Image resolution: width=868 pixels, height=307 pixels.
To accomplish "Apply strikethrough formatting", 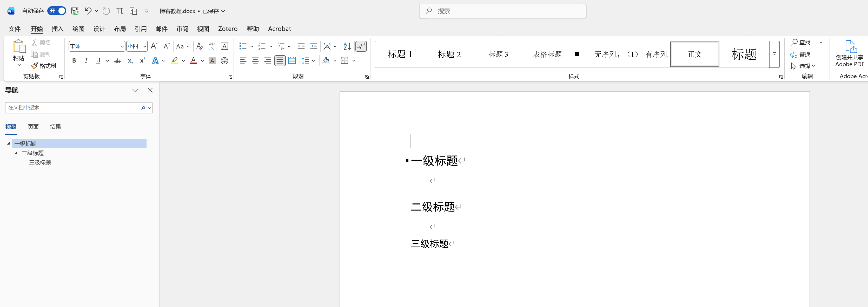I will 117,61.
